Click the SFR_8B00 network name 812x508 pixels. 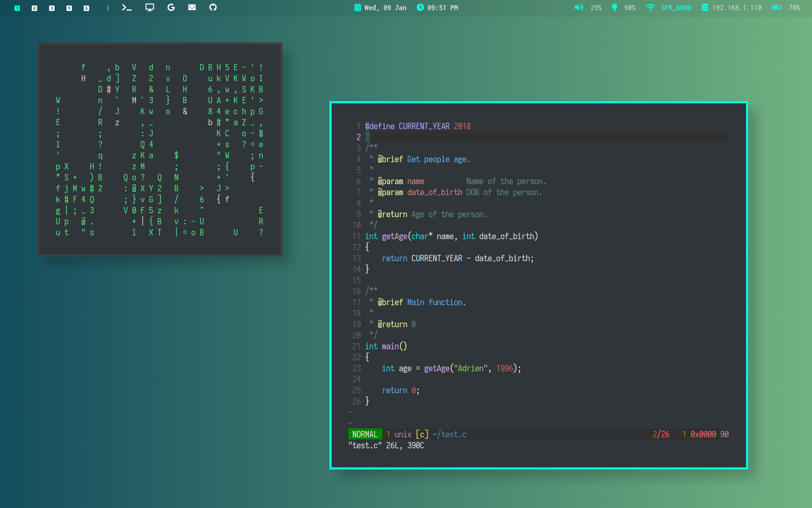click(676, 8)
